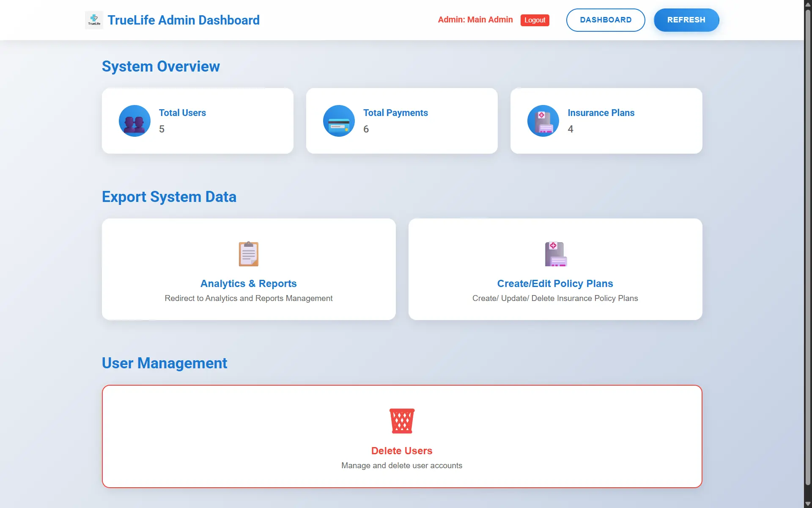The height and width of the screenshot is (508, 812).
Task: Click the TrueLife logo icon
Action: (x=94, y=20)
